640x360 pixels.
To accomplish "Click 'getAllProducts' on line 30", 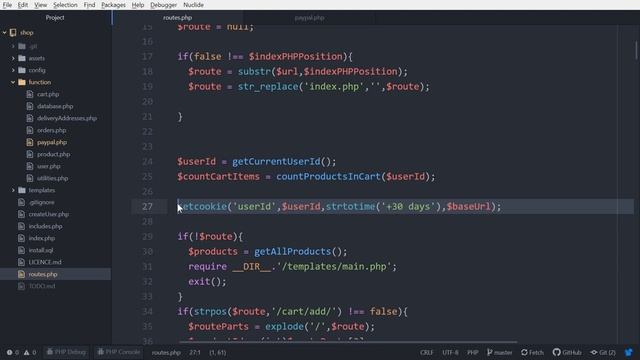I will pyautogui.click(x=292, y=251).
